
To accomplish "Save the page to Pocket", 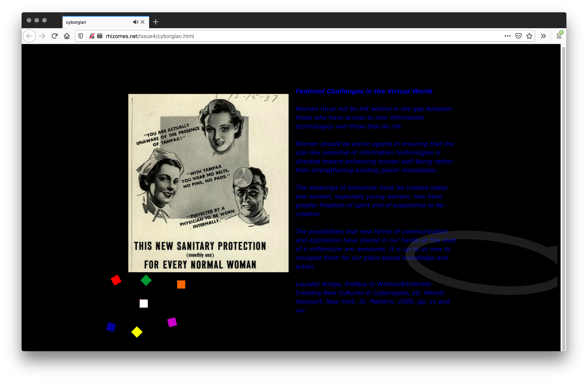I will 518,36.
